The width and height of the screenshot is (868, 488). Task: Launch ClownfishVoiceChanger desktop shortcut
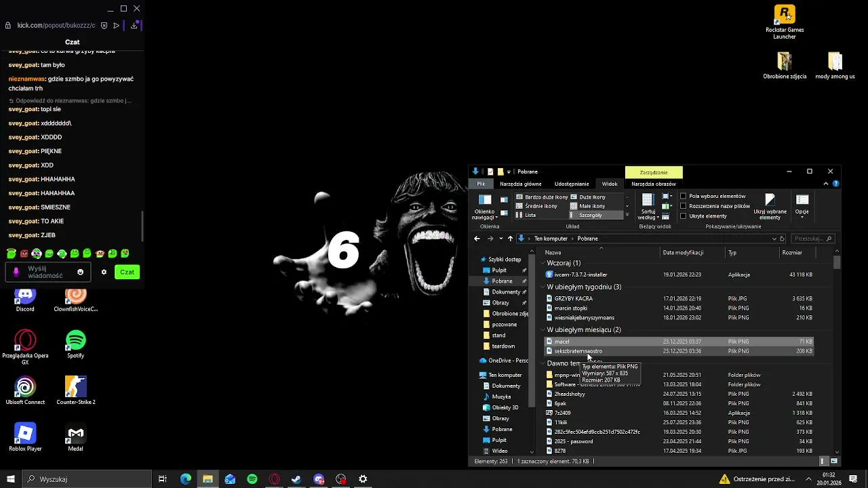(x=75, y=300)
